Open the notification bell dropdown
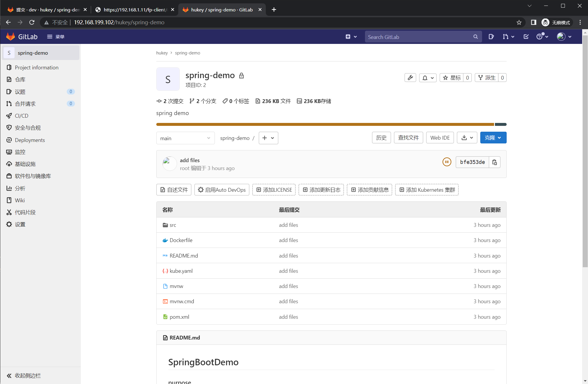The image size is (588, 384). [428, 78]
